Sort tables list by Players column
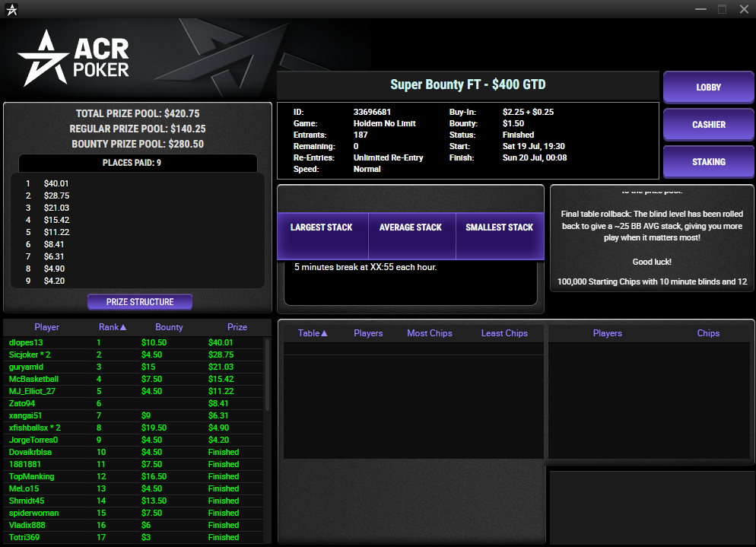Screen dimensions: 756x547 click(x=368, y=333)
